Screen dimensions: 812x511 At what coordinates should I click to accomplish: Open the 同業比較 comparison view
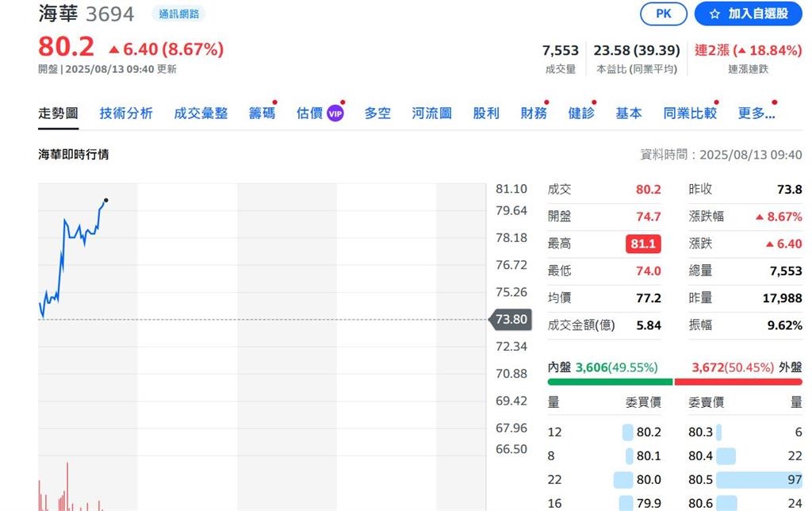click(x=689, y=113)
